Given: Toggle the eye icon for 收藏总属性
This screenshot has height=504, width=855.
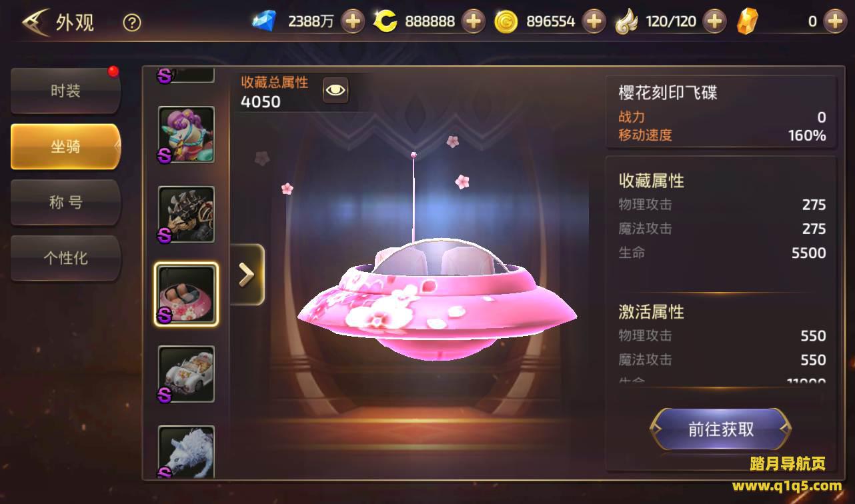Looking at the screenshot, I should (x=335, y=90).
